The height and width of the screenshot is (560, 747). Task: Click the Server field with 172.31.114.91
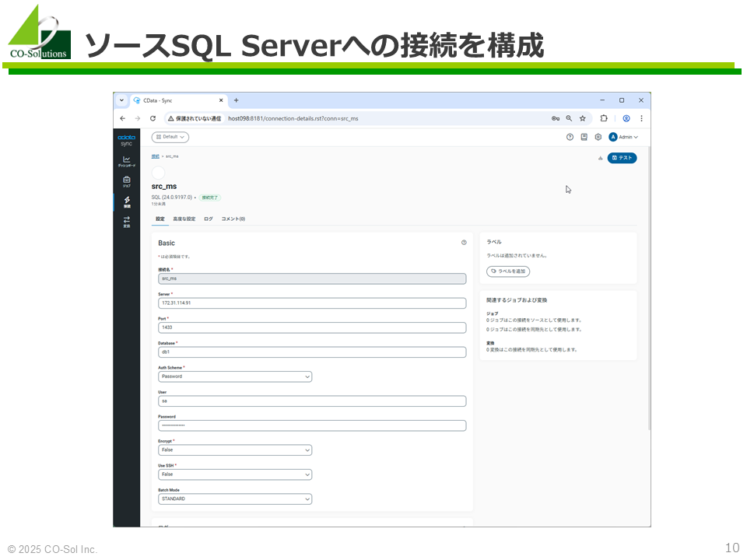312,303
